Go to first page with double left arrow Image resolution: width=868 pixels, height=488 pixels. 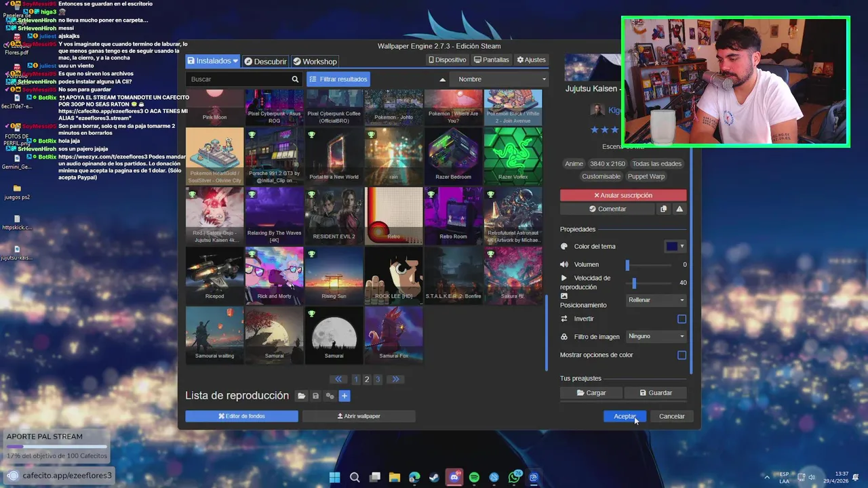(338, 379)
